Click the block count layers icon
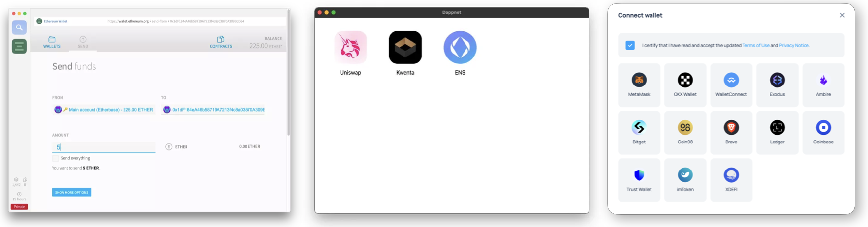The height and width of the screenshot is (227, 868). (x=16, y=180)
